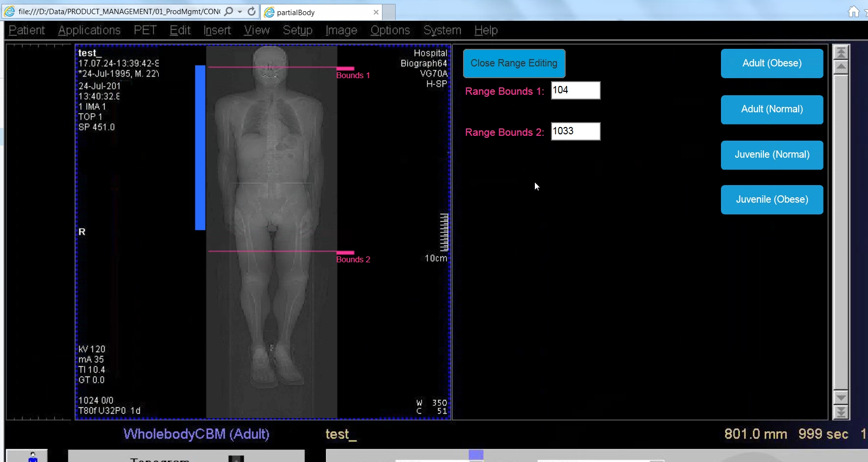Click the mA 35 parameter text
Screen dimensions: 868x462
tap(91, 359)
